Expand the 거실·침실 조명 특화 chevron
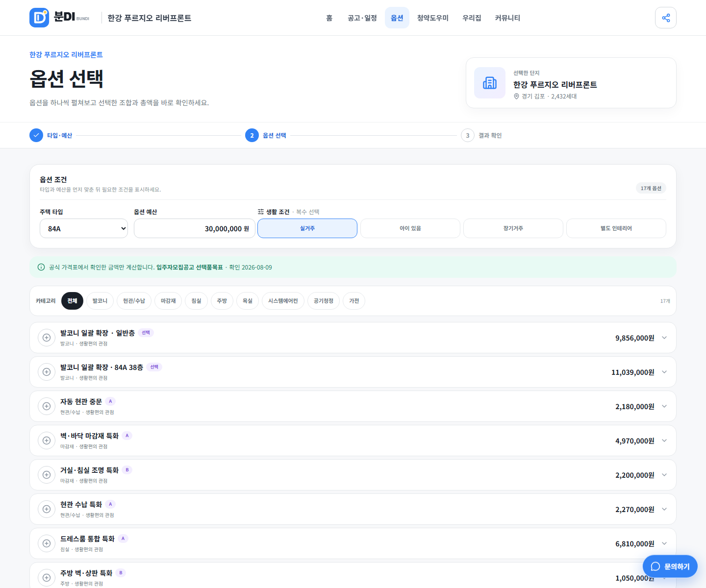This screenshot has height=588, width=706. click(x=664, y=475)
